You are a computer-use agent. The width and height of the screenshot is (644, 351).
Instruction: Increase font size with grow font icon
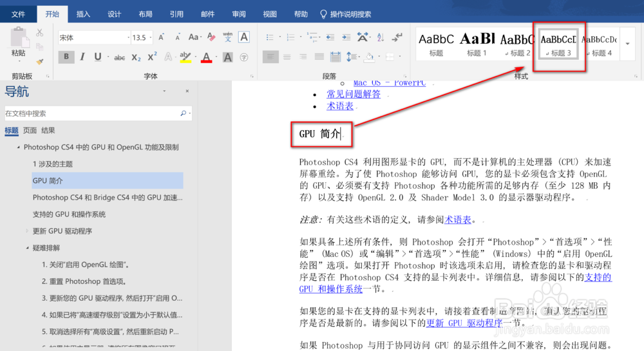click(162, 37)
